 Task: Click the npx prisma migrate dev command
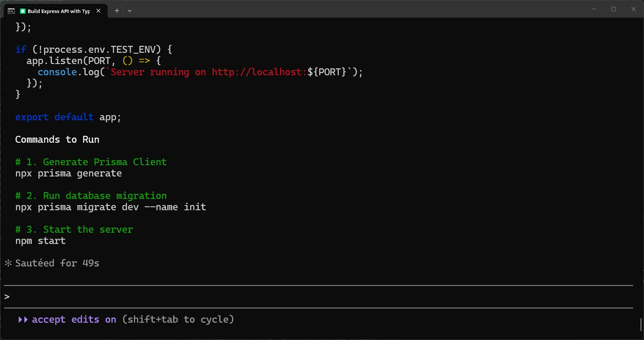111,207
